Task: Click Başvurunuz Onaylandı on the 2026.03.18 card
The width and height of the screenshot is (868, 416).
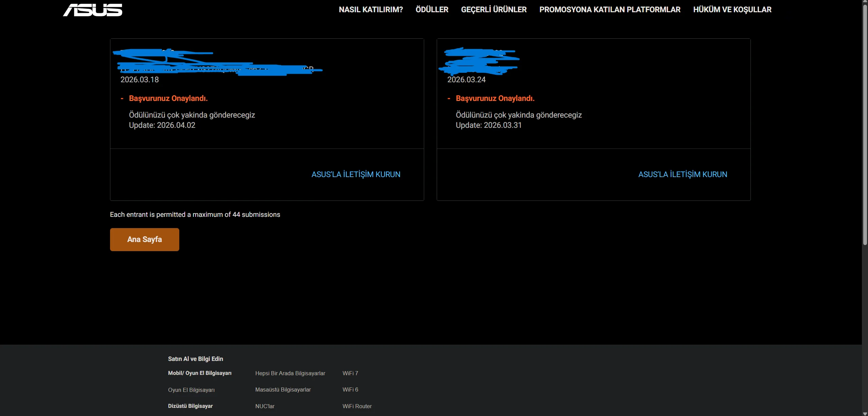Action: [x=168, y=99]
